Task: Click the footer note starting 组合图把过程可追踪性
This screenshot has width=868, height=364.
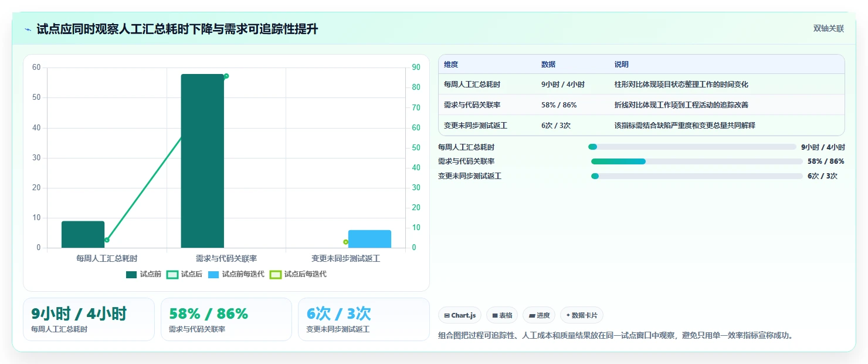Action: point(615,336)
